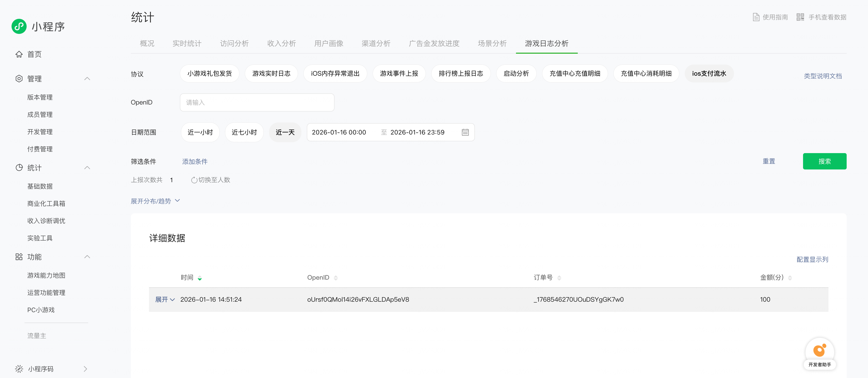The image size is (868, 378).
Task: Choose the 启动分析 protocol chip
Action: point(516,73)
